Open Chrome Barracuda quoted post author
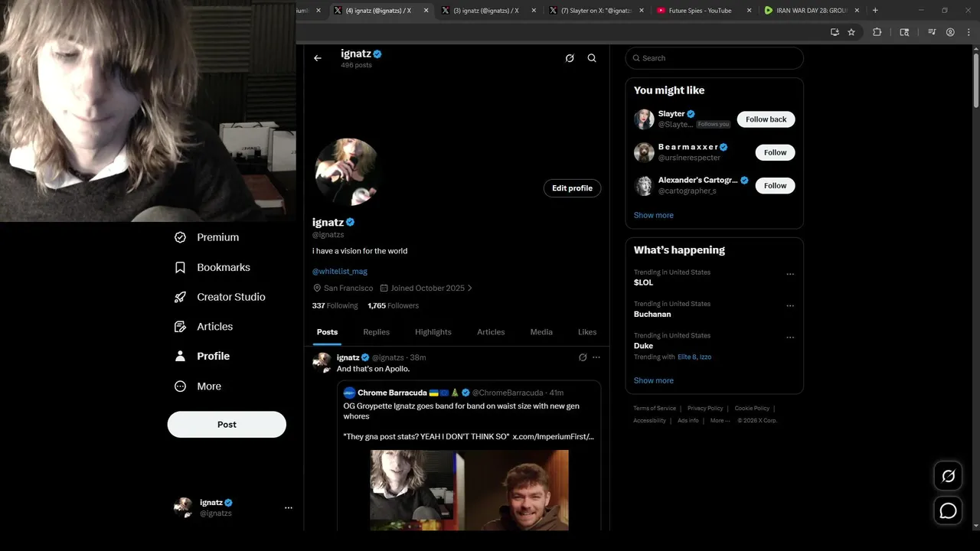980x551 pixels. (x=393, y=393)
